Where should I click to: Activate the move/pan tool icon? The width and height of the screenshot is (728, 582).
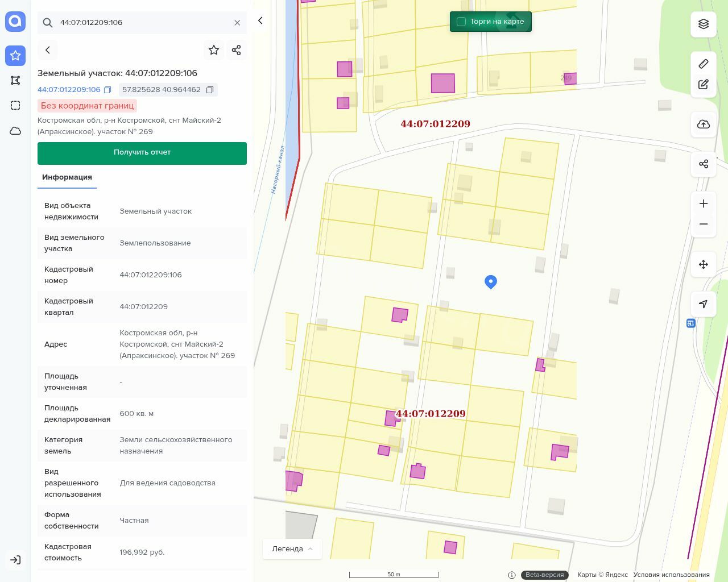point(704,264)
